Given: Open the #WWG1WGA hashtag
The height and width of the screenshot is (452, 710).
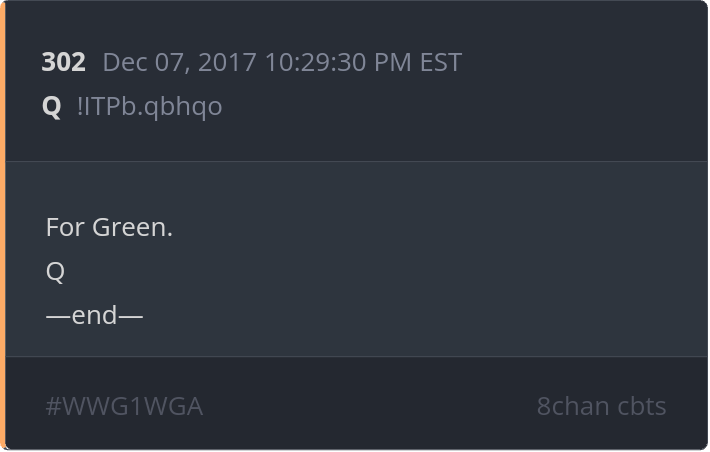Looking at the screenshot, I should click(x=124, y=406).
